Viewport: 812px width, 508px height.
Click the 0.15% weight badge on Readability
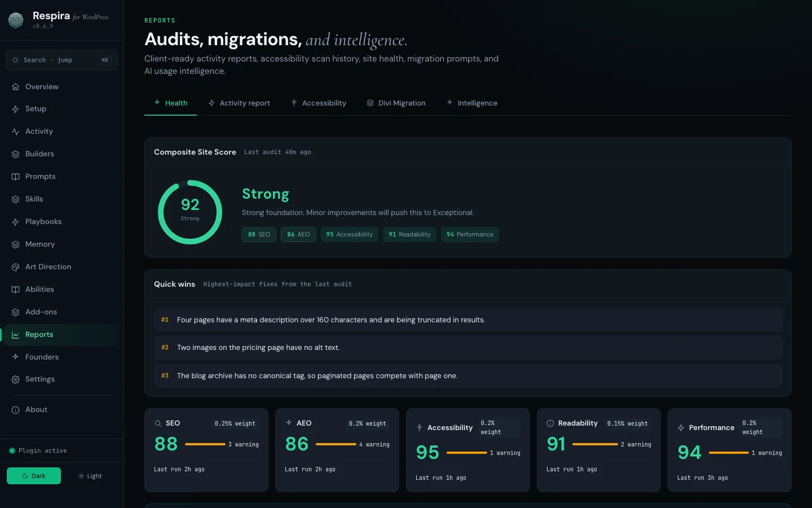click(x=628, y=423)
